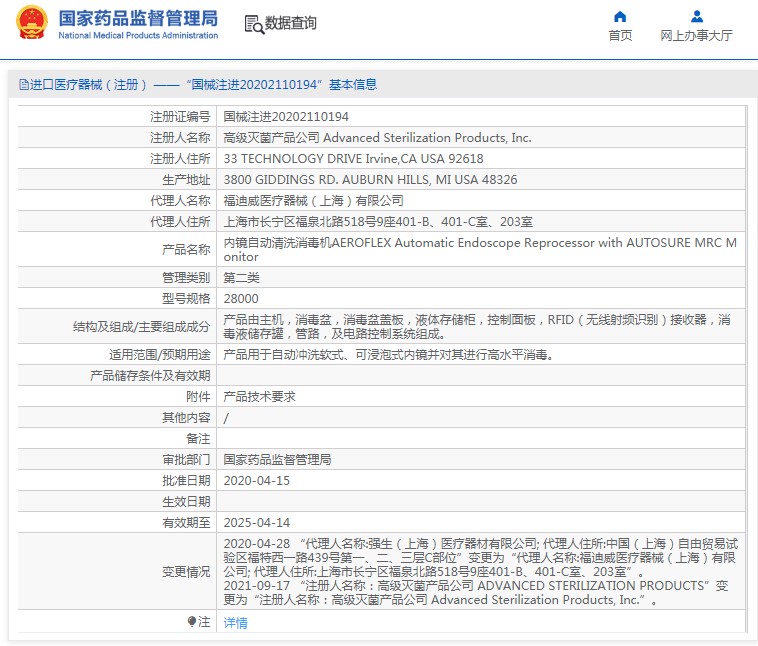Click the AEROFLEX product name cell
The width and height of the screenshot is (758, 646).
pos(478,249)
